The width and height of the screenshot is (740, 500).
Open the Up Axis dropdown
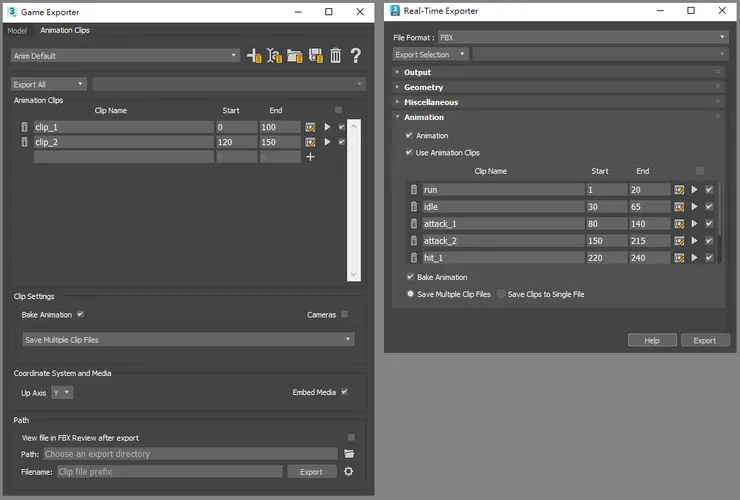click(x=62, y=393)
